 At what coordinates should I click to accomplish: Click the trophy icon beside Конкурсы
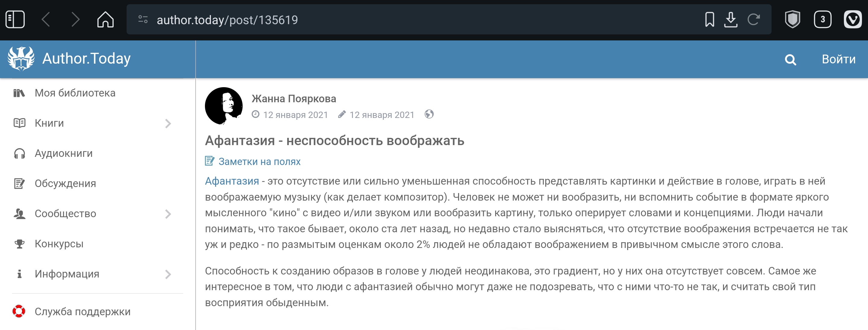(19, 244)
